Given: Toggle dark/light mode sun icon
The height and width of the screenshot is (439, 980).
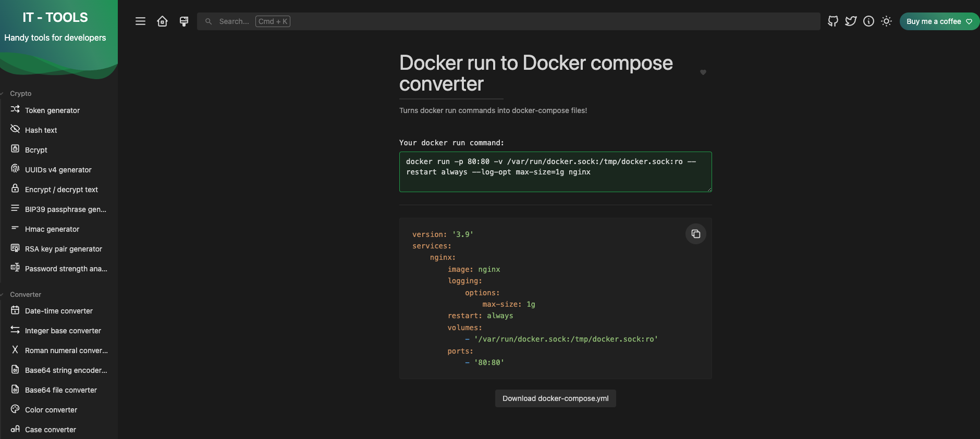Looking at the screenshot, I should pos(886,21).
